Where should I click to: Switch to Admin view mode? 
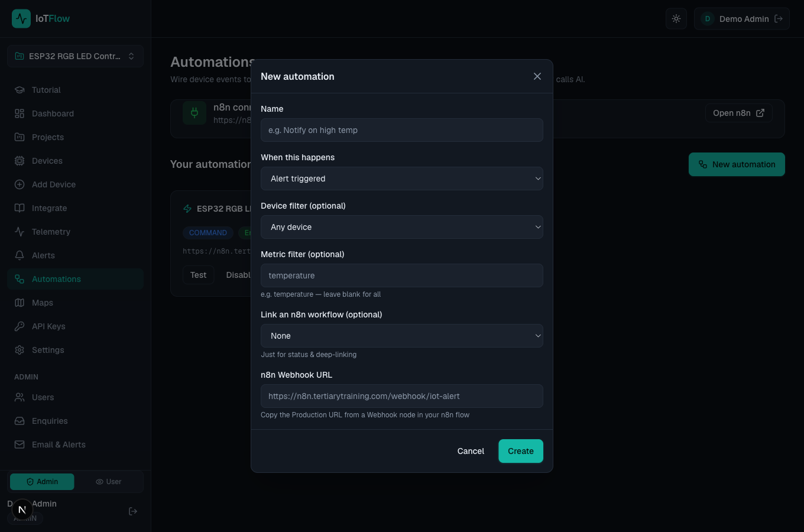pyautogui.click(x=42, y=482)
